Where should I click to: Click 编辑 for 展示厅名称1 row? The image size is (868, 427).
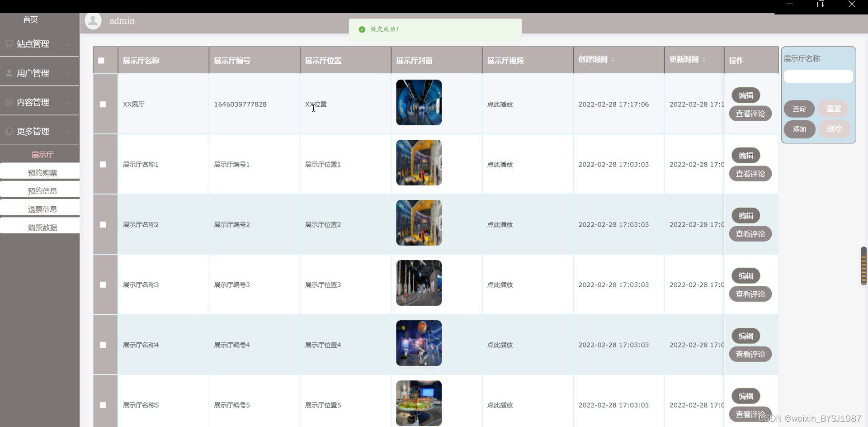[x=746, y=156]
